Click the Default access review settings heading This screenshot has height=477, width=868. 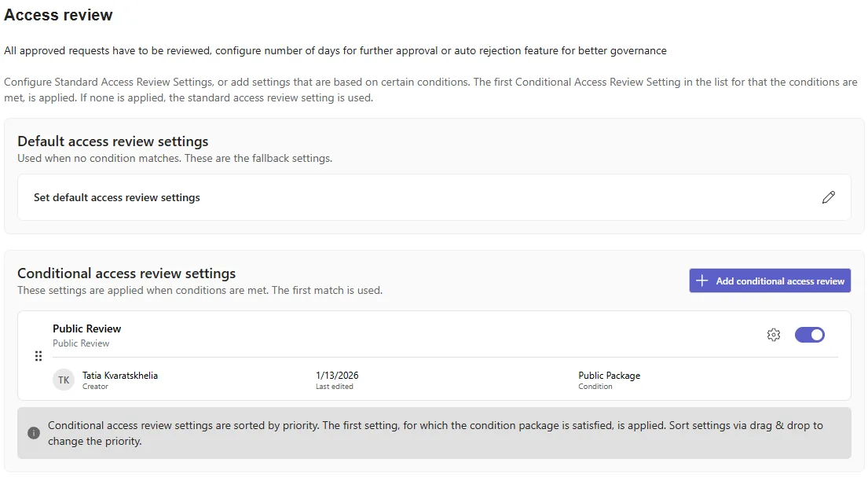[113, 141]
